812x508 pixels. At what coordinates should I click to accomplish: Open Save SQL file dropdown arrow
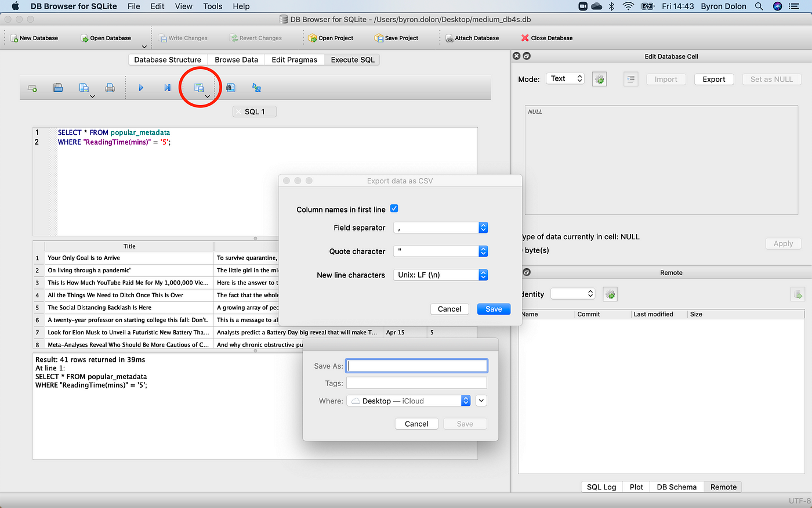coord(92,96)
